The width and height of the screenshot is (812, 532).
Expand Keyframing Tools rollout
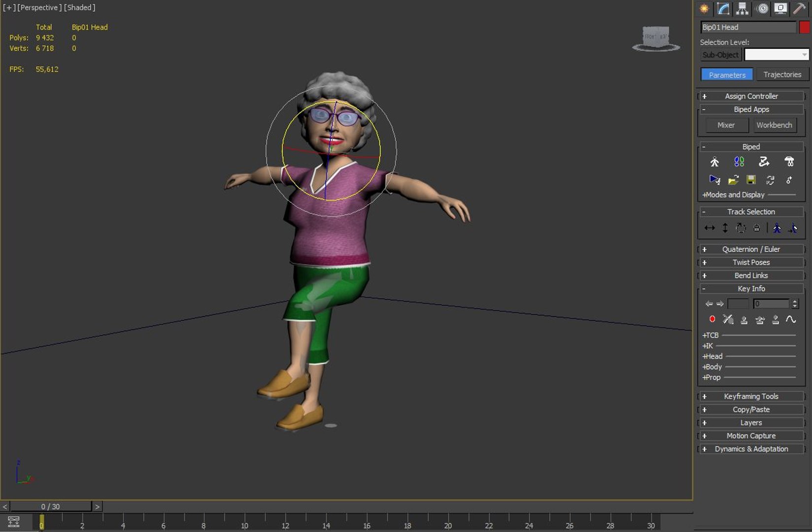[x=751, y=397]
